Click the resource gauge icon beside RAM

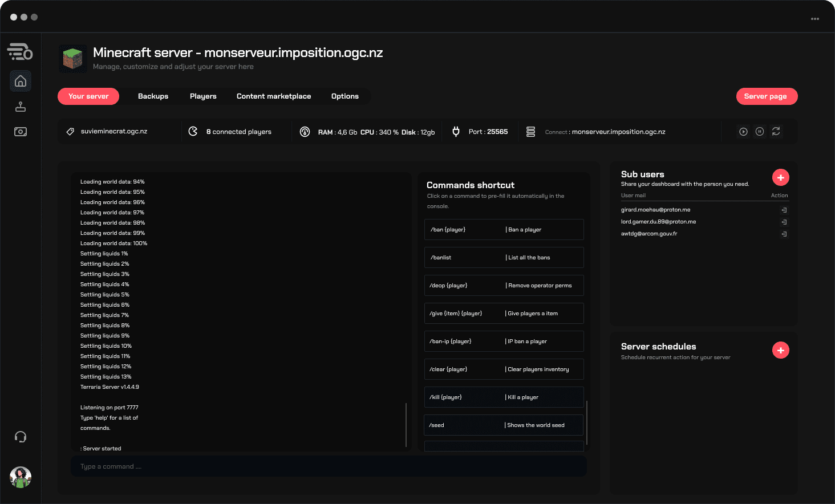click(x=305, y=132)
